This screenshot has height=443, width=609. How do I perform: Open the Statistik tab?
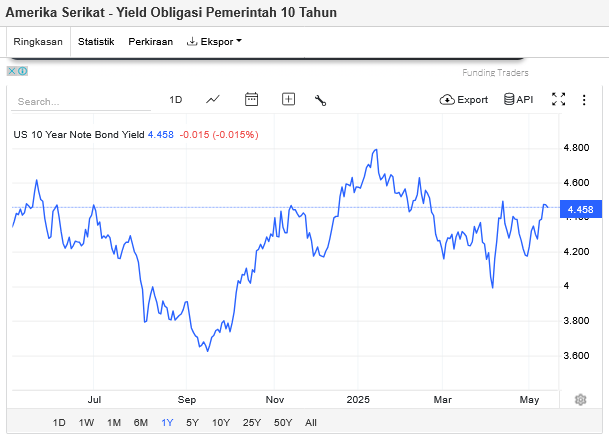coord(96,42)
